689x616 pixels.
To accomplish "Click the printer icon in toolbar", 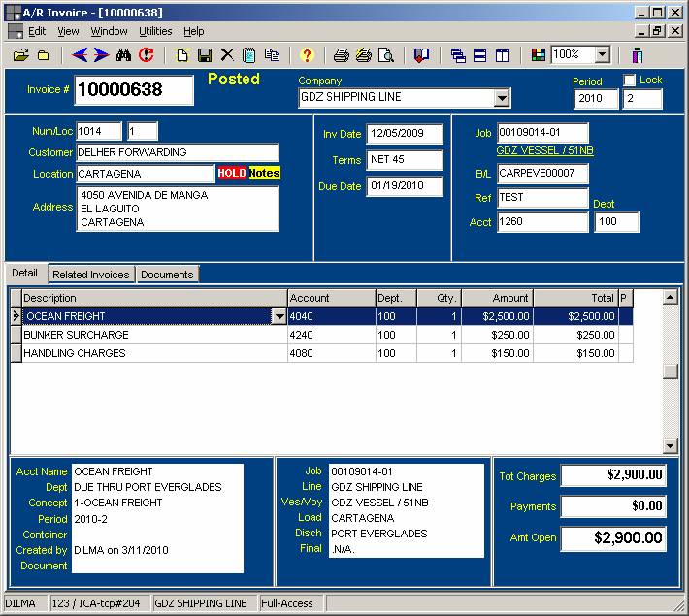I will (x=342, y=55).
